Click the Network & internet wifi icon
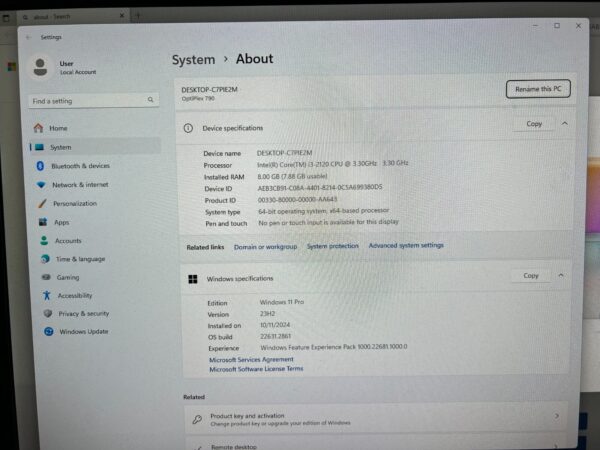This screenshot has height=450, width=600. pyautogui.click(x=41, y=185)
